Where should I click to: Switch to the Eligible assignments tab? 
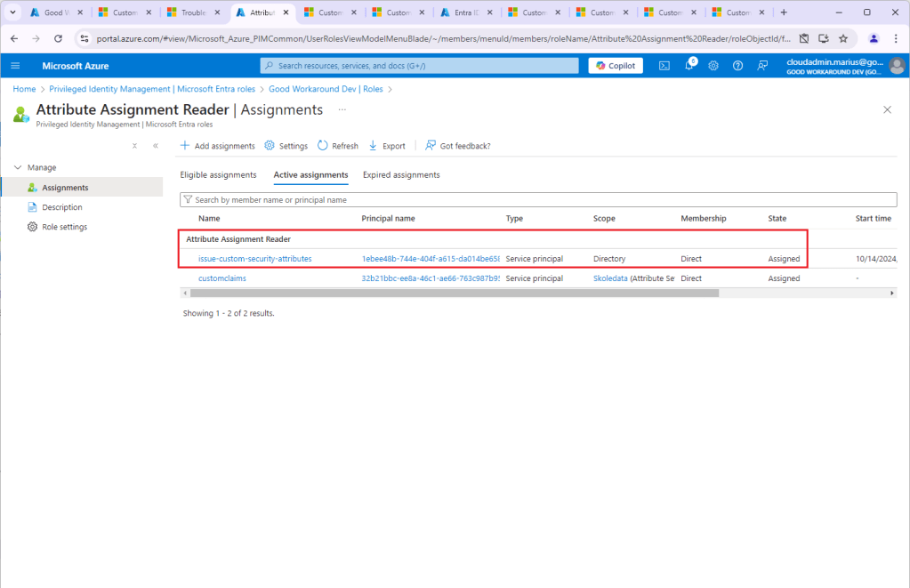pos(218,175)
